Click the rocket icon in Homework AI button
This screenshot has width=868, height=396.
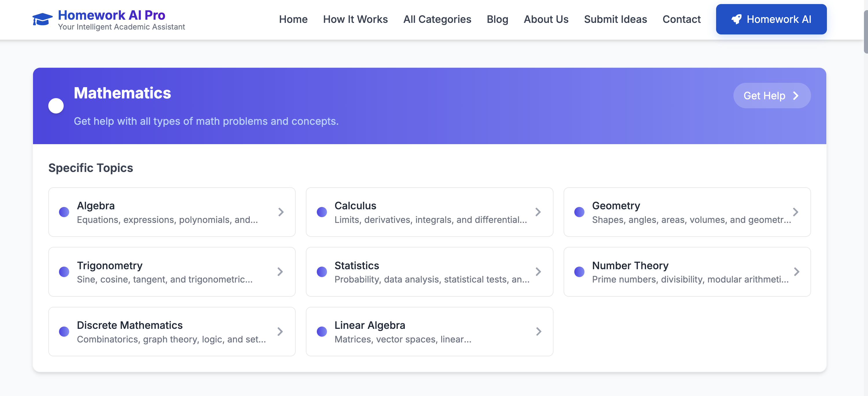[736, 19]
